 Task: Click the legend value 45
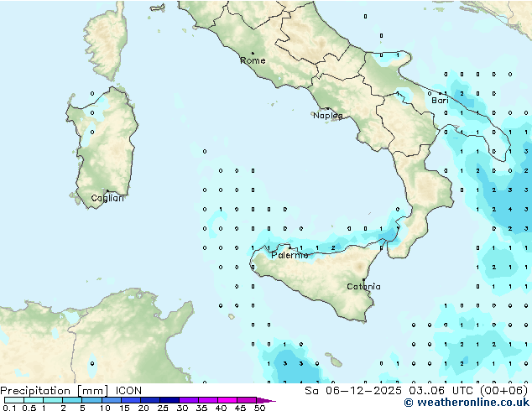[x=240, y=408]
